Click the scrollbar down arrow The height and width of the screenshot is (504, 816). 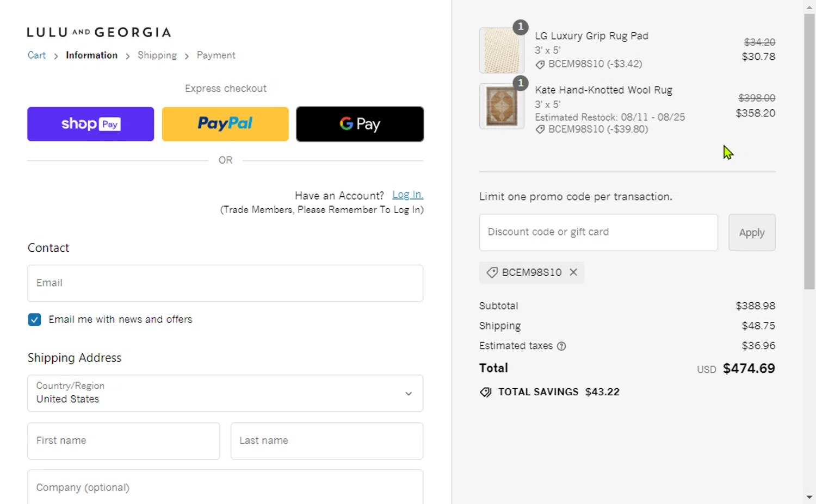coord(809,497)
